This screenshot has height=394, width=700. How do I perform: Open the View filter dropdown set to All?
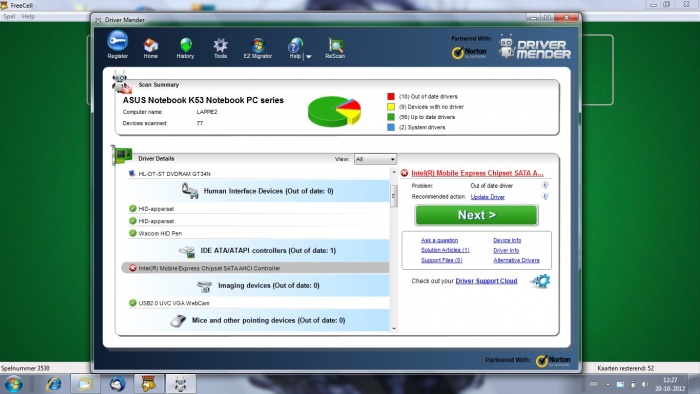[x=375, y=159]
